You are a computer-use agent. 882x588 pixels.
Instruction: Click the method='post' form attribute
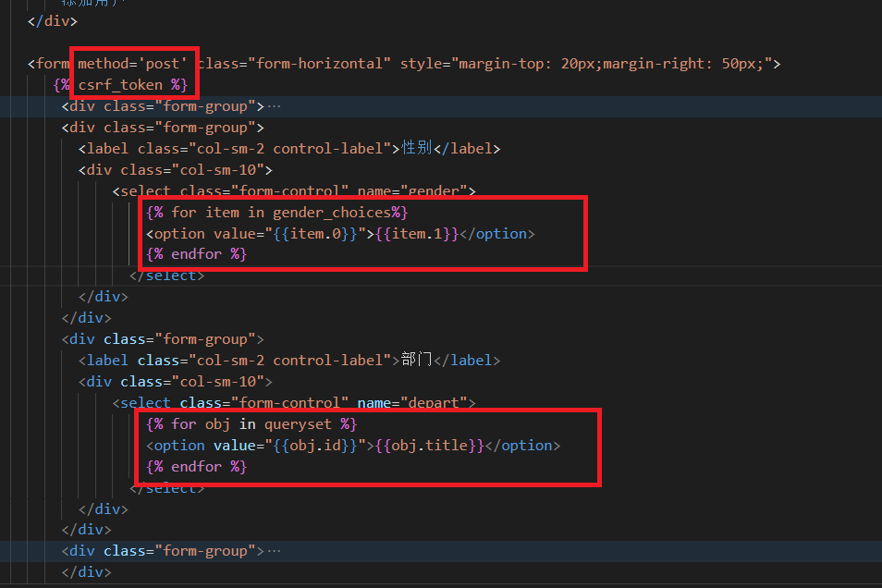[x=133, y=64]
